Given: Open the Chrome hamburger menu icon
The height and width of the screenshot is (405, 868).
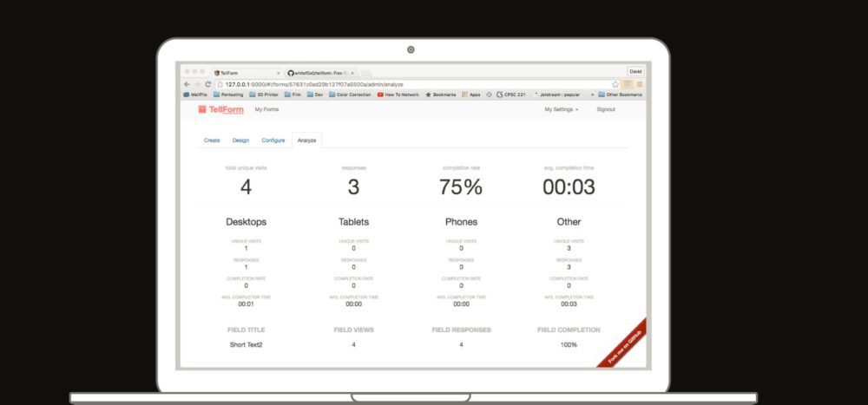Looking at the screenshot, I should (640, 84).
